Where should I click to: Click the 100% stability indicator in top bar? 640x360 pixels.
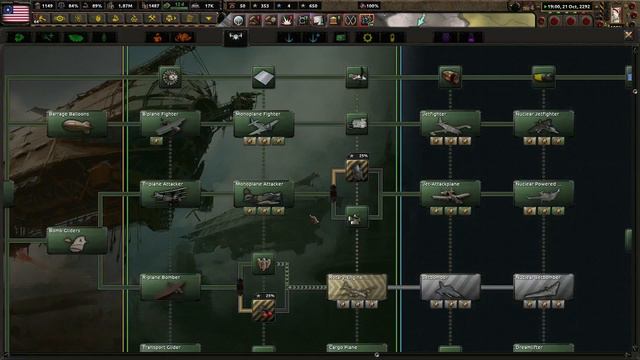point(369,6)
